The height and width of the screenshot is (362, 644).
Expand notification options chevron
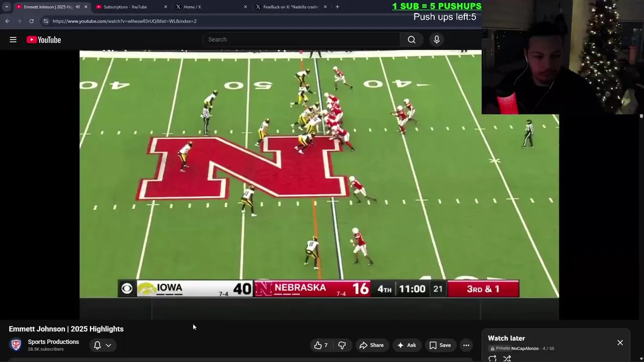coord(108,345)
